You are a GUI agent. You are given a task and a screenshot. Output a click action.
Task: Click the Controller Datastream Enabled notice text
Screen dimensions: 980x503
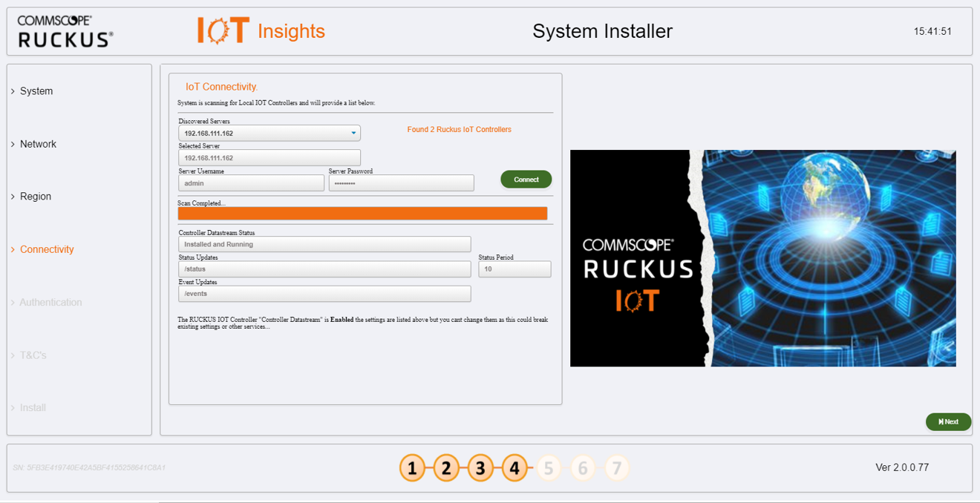click(362, 323)
